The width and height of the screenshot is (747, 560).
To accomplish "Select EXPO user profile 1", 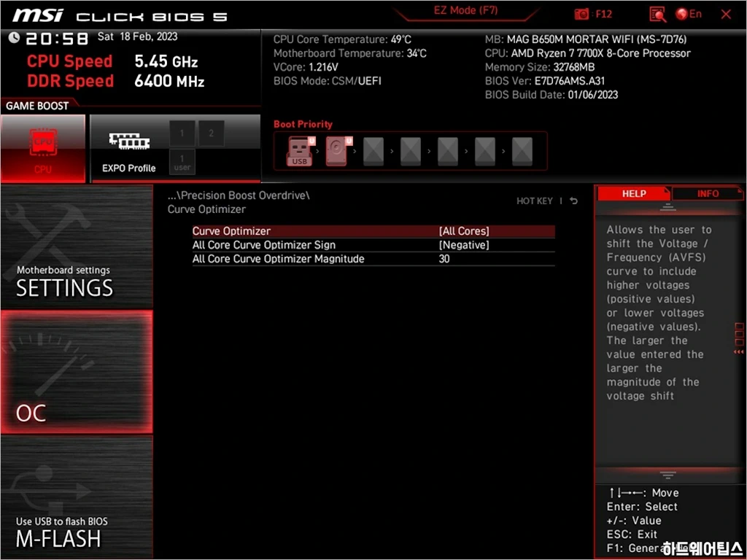I will pyautogui.click(x=182, y=163).
